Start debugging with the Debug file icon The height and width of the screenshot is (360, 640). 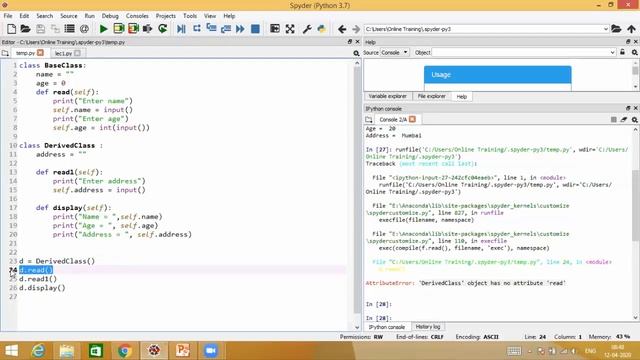pyautogui.click(x=181, y=29)
